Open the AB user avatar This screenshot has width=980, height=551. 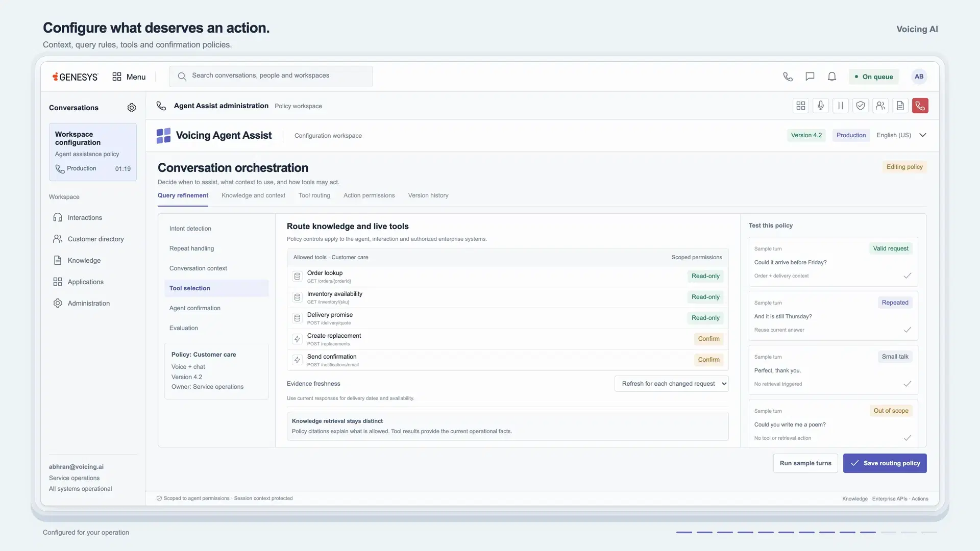919,77
